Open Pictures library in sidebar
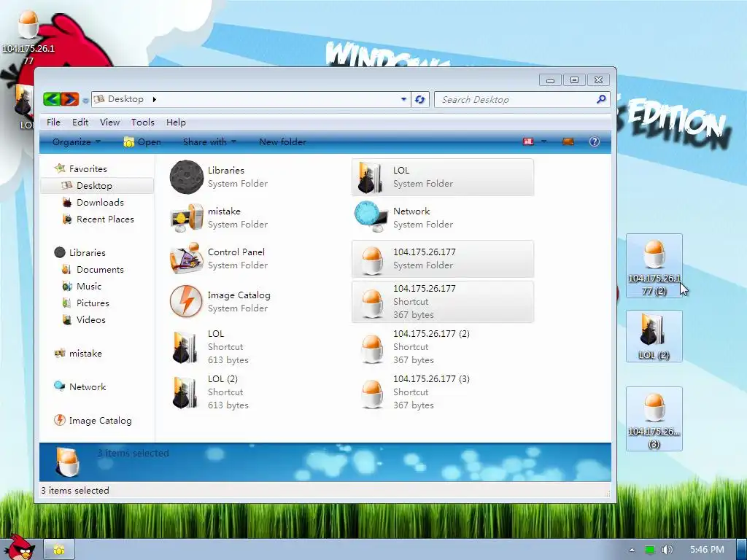The height and width of the screenshot is (560, 747). click(x=86, y=303)
